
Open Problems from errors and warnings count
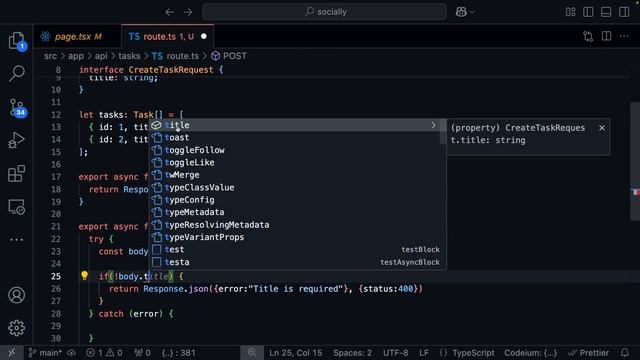pos(104,353)
